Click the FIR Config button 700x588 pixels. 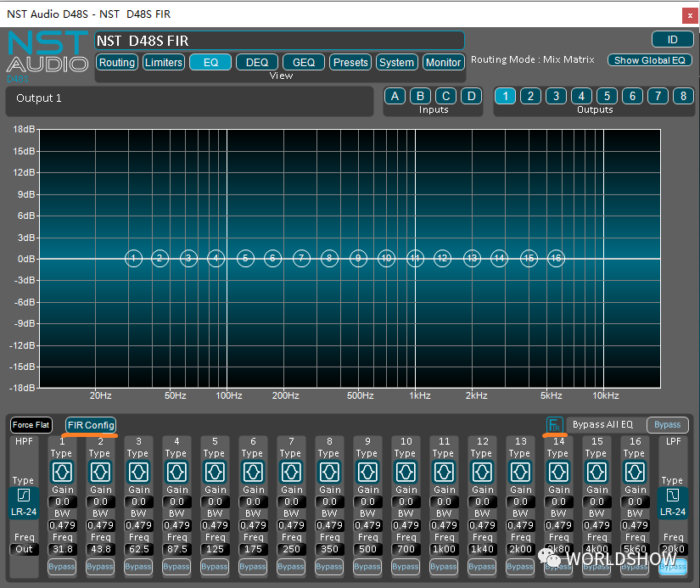(91, 424)
